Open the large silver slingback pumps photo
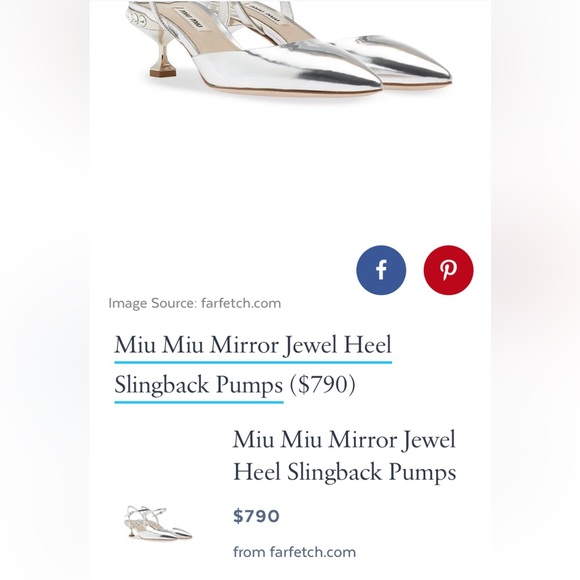 pos(289,48)
